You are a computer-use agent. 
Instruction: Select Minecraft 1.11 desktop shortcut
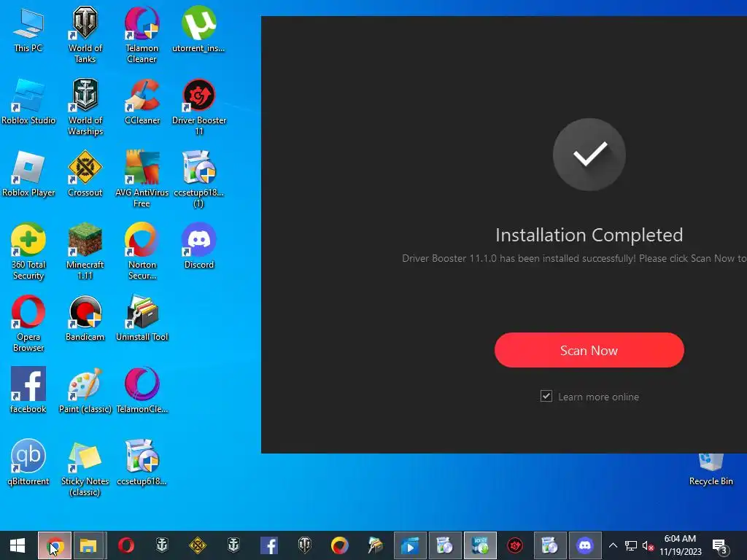[x=85, y=252]
